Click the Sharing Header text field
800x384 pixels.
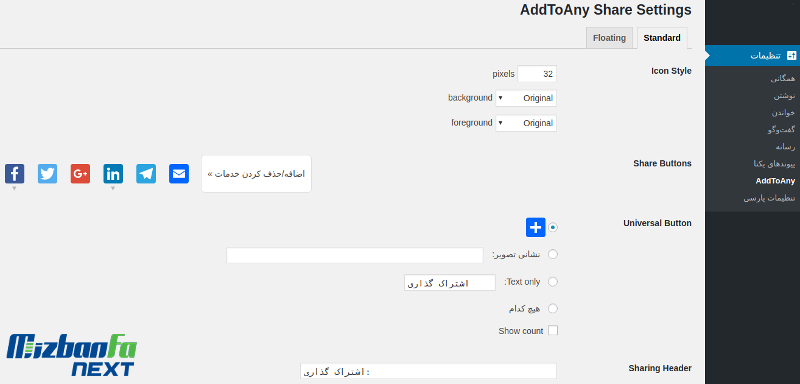(428, 371)
